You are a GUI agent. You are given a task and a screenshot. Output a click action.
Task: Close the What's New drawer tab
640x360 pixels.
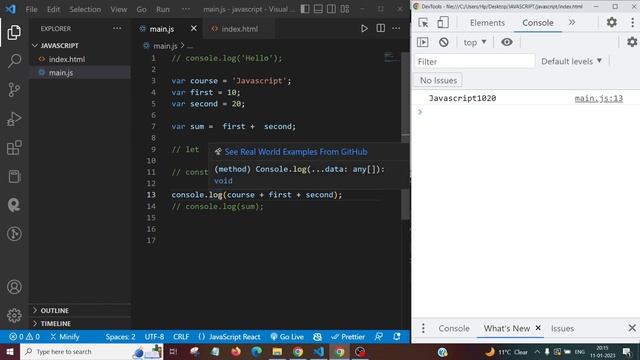538,328
